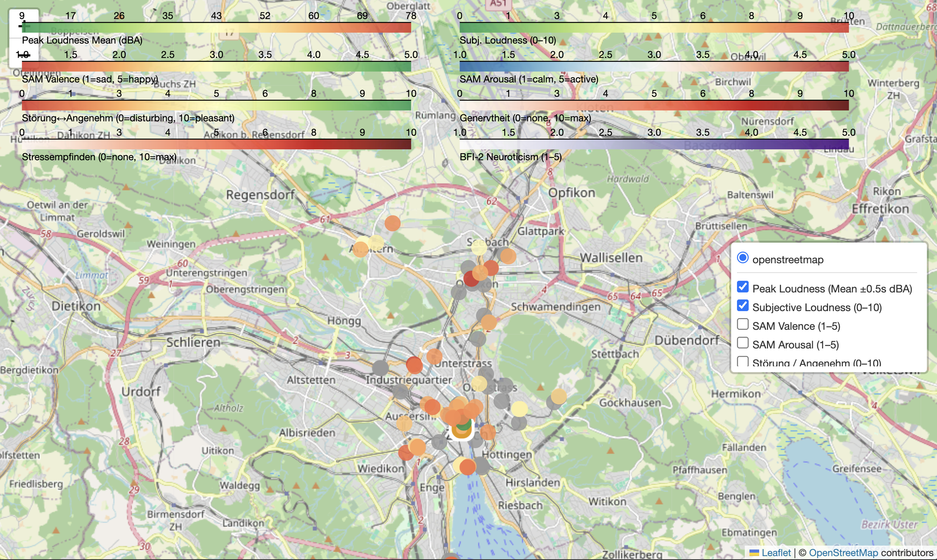Select the light orange marker near Gockhausen
This screenshot has width=937, height=560.
[558, 396]
